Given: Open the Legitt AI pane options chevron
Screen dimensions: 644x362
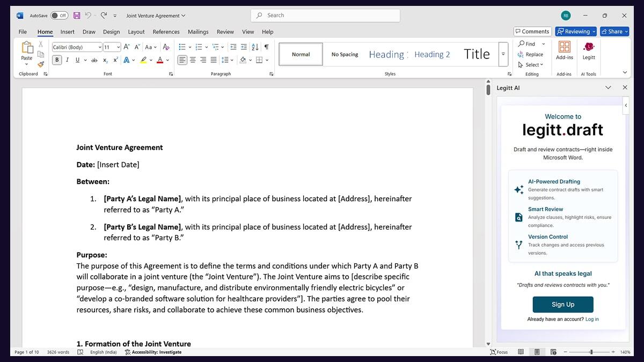Looking at the screenshot, I should coord(608,87).
